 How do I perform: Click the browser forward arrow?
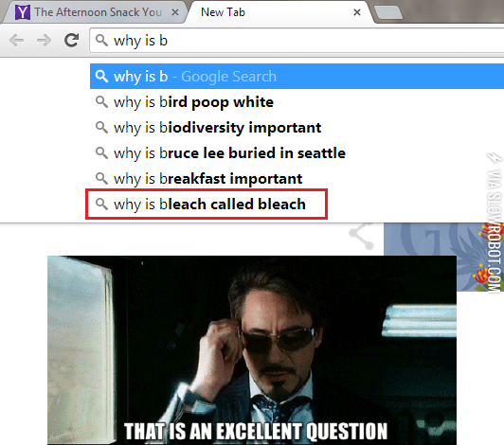(44, 41)
